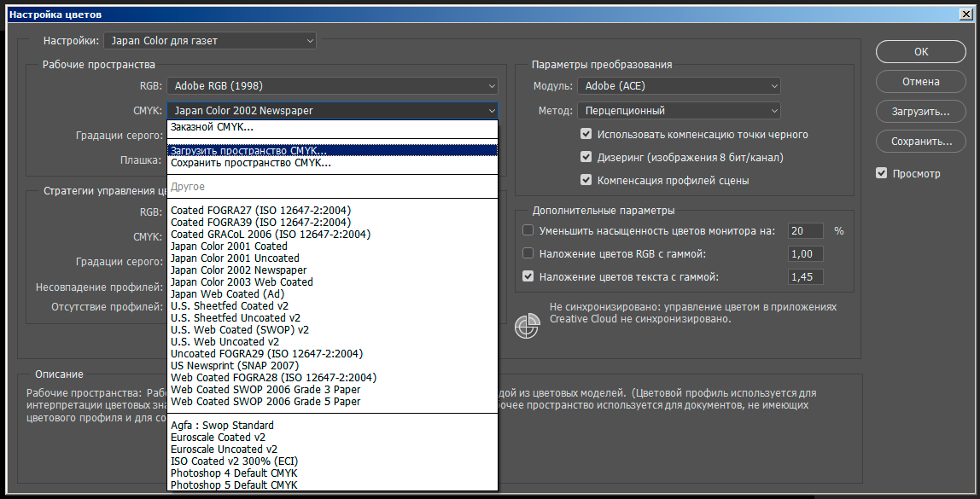Toggle Использовать компенсацию точки черного checkbox
Screen dimensions: 980x499
pos(586,134)
